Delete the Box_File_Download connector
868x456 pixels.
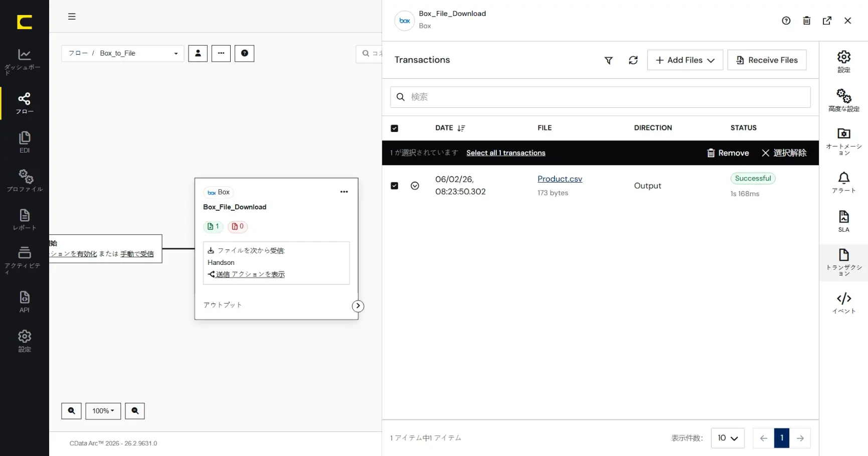click(807, 21)
